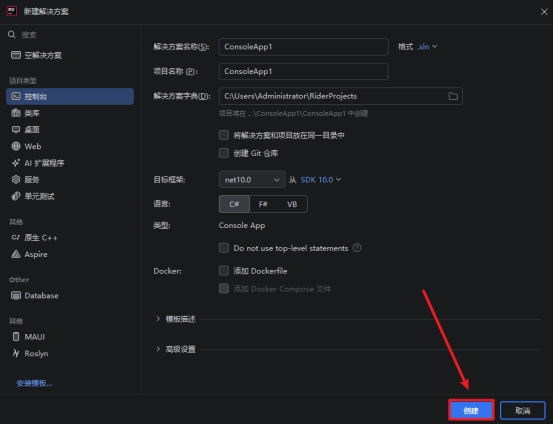Image resolution: width=554 pixels, height=425 pixels.
Task: Open the .sln format dropdown
Action: pyautogui.click(x=427, y=47)
